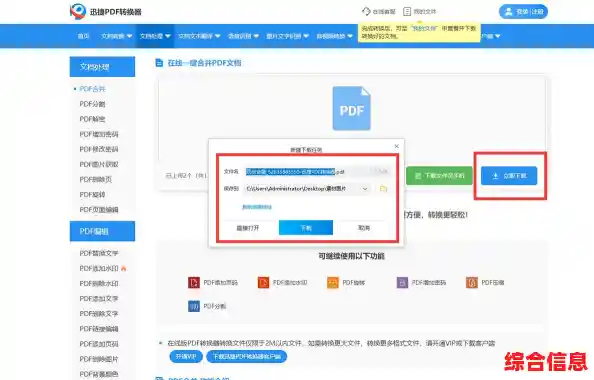Open 我的文件 document icon
594x380 pixels.
(407, 11)
